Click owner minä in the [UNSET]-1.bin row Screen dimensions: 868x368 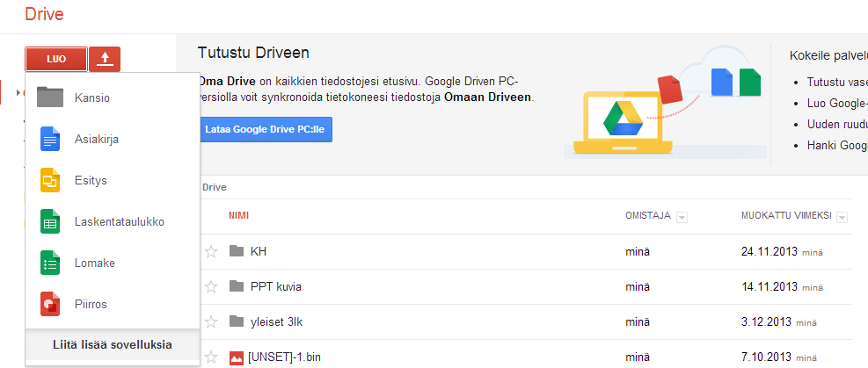[x=638, y=357]
